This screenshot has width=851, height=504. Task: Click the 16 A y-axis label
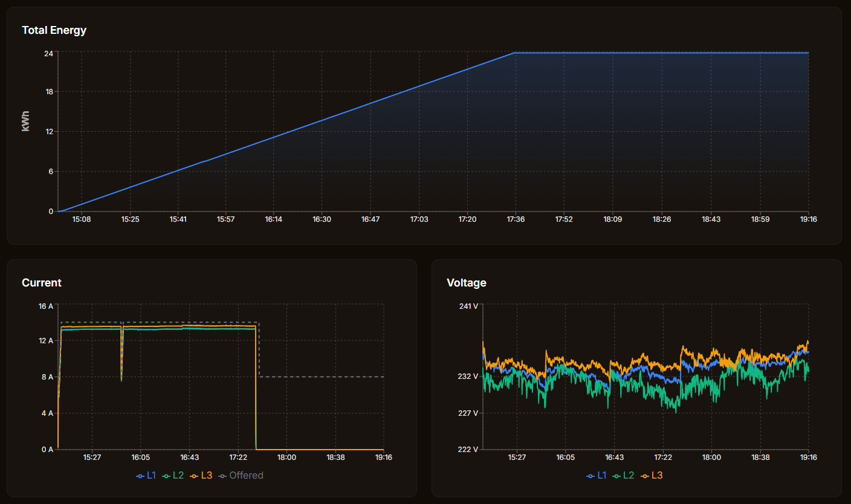(x=46, y=306)
